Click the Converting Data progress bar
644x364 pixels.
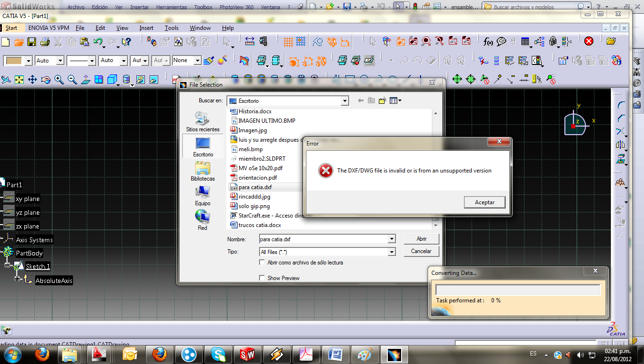pos(518,290)
